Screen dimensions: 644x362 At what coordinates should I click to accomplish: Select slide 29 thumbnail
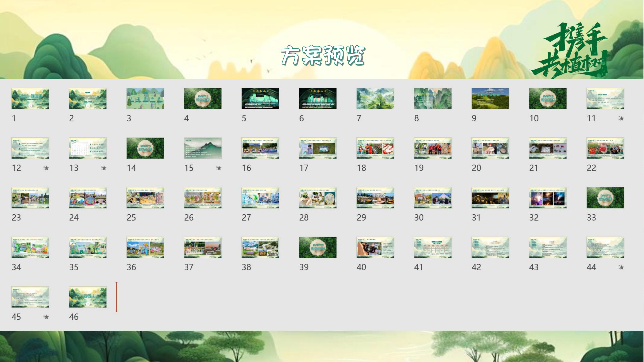[375, 198]
